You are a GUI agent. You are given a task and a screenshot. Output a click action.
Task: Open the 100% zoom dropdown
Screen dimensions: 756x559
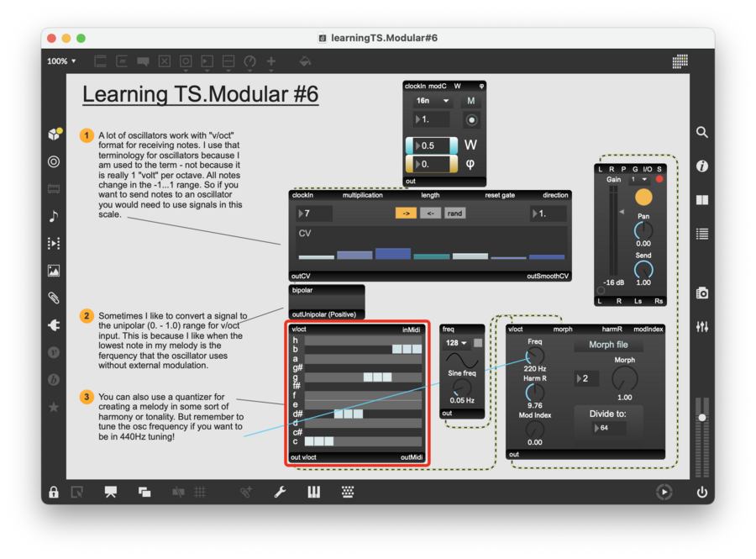pyautogui.click(x=61, y=61)
